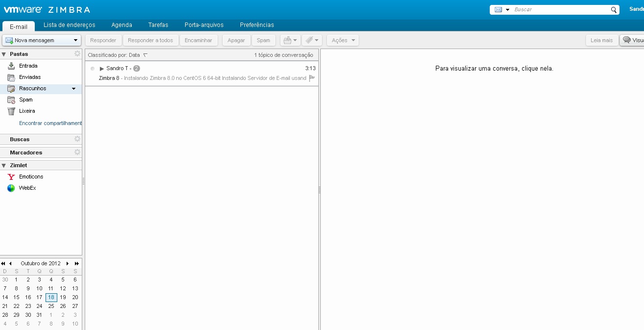Click the Leia mais button
644x330 pixels.
[601, 40]
